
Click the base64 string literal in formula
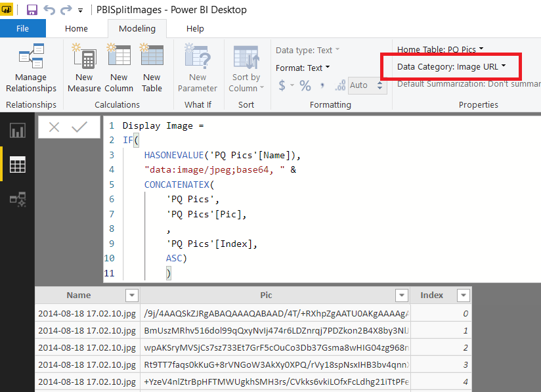point(215,170)
